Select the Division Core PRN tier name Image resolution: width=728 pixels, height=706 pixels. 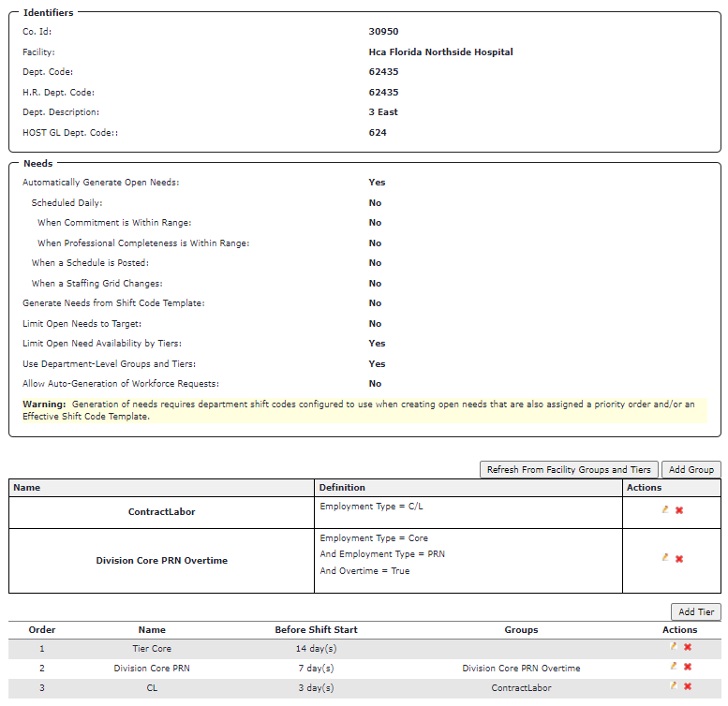tap(152, 668)
